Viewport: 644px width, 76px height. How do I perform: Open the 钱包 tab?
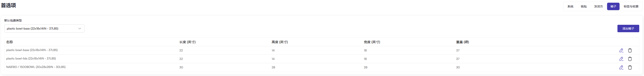583,6
